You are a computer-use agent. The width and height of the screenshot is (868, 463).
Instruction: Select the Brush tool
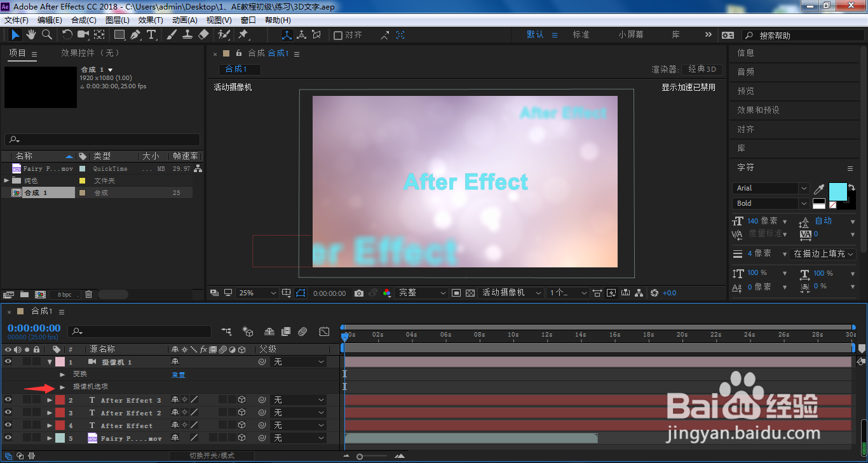(172, 35)
